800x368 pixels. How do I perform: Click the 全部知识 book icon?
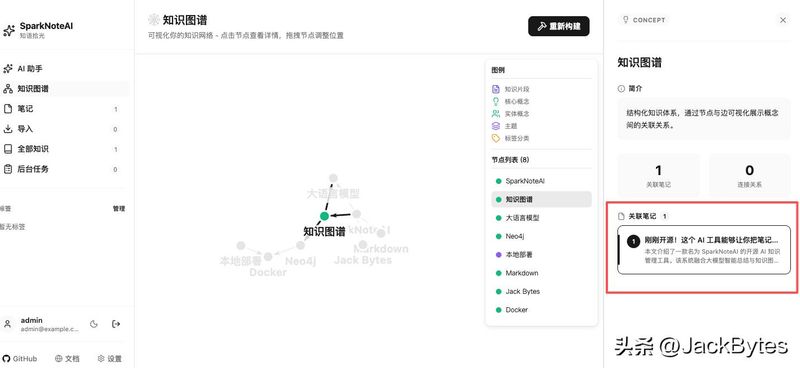point(8,149)
